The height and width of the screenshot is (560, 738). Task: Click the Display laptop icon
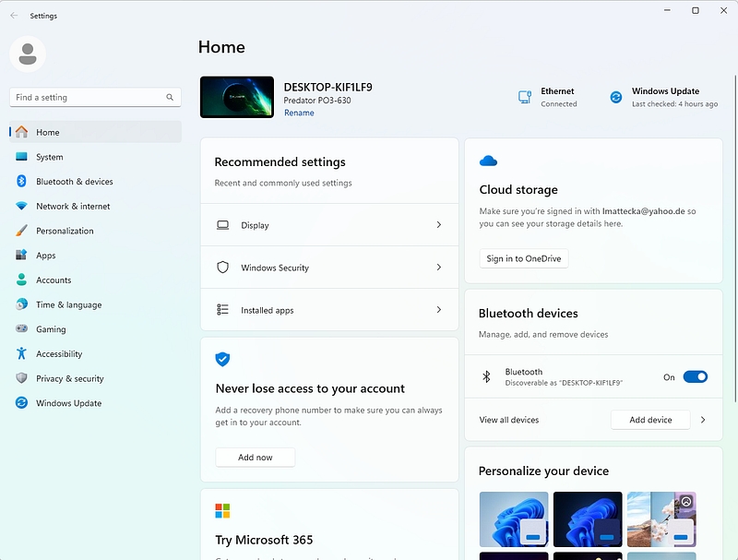tap(222, 225)
